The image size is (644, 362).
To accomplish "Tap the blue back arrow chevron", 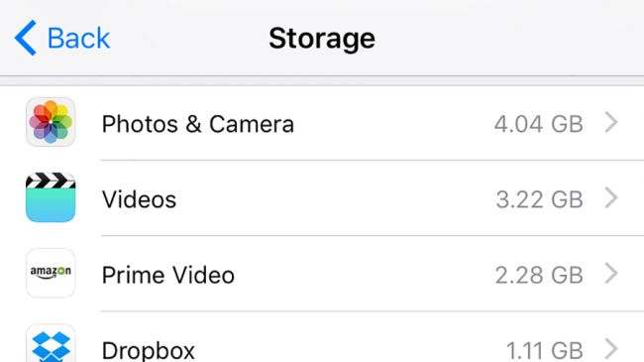I will 26,38.
